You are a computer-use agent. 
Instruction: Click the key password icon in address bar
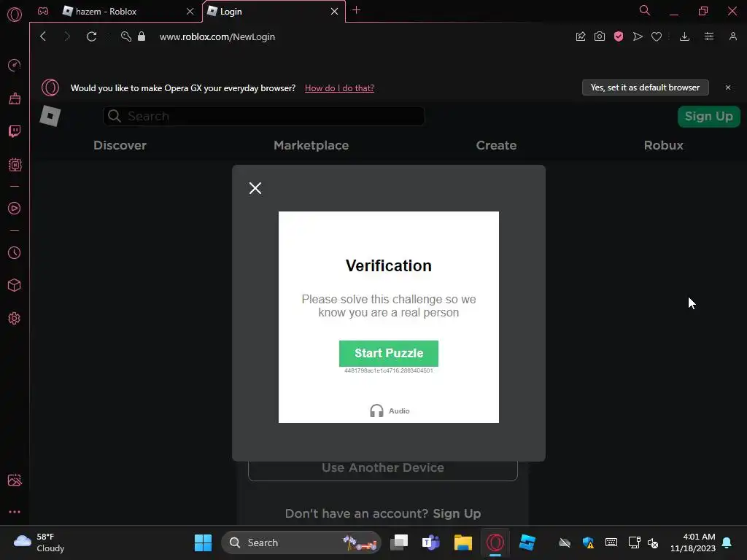pyautogui.click(x=125, y=36)
